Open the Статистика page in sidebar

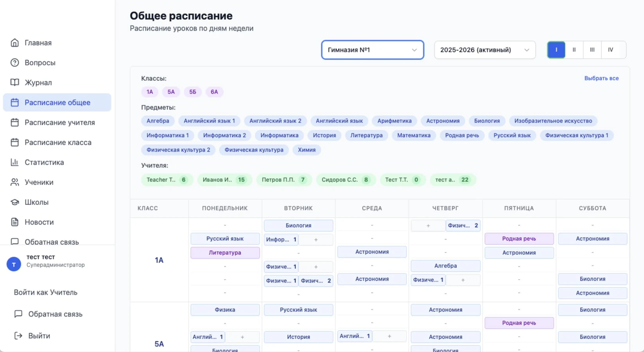pos(57,162)
